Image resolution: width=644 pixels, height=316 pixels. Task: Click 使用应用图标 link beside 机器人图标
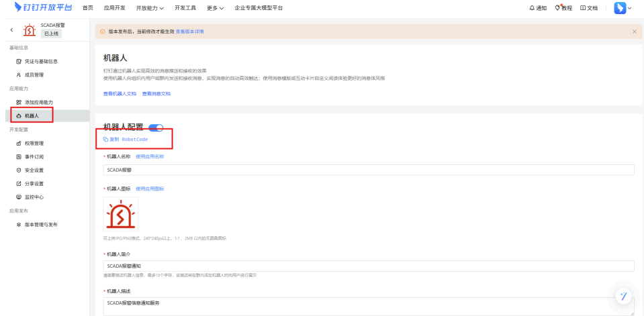150,189
